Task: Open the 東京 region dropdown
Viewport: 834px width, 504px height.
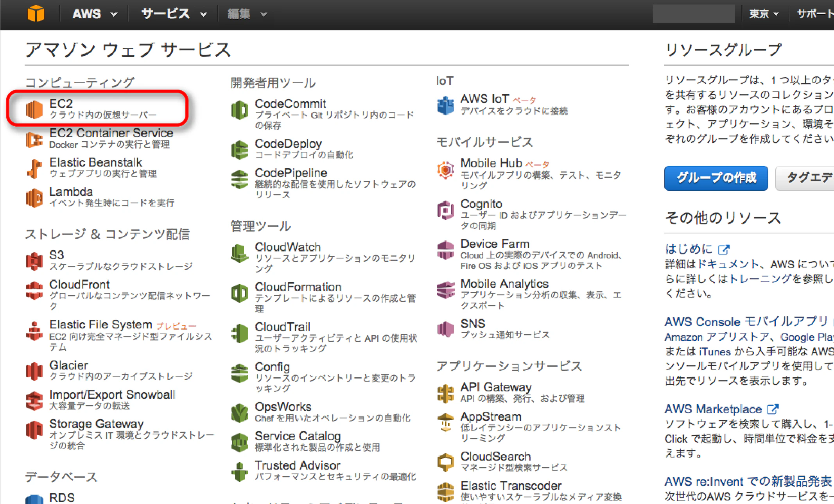Action: point(764,14)
